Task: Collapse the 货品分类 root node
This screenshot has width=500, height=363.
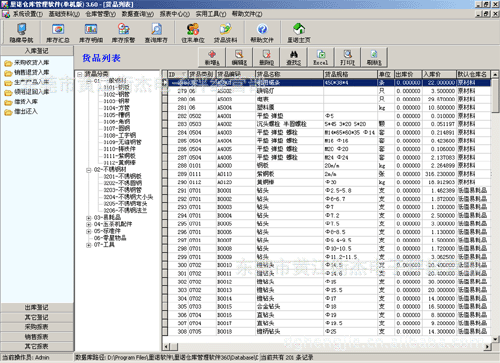Action: pos(80,74)
